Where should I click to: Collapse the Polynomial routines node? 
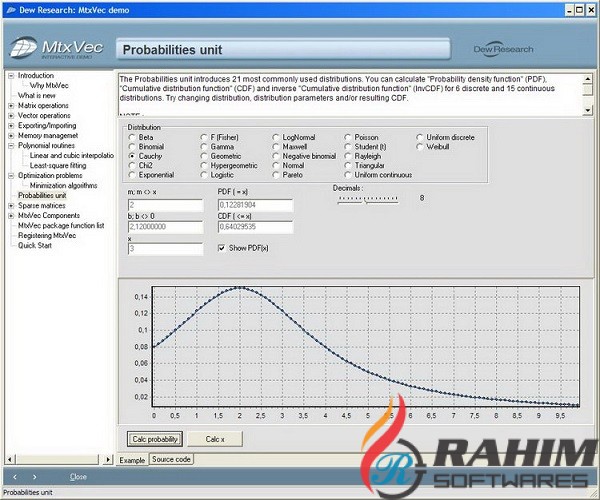[x=11, y=145]
